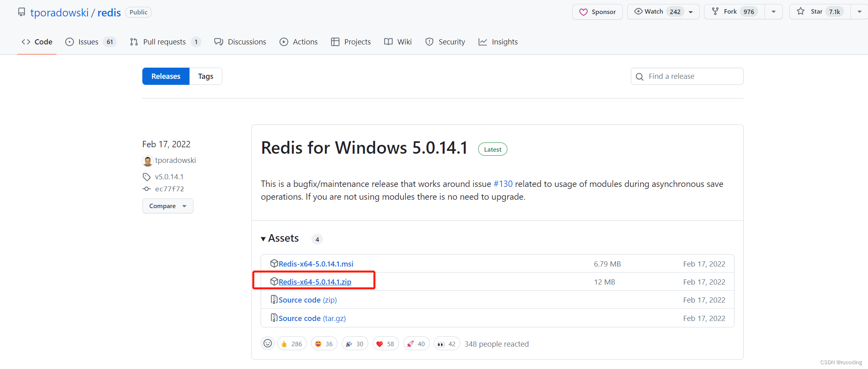
Task: Open the Star lists dropdown arrow
Action: pos(859,12)
